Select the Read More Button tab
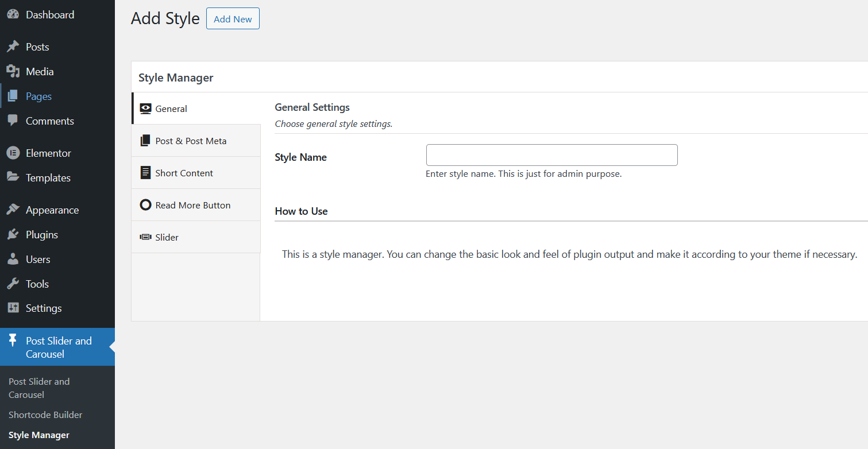This screenshot has width=868, height=449. tap(196, 205)
